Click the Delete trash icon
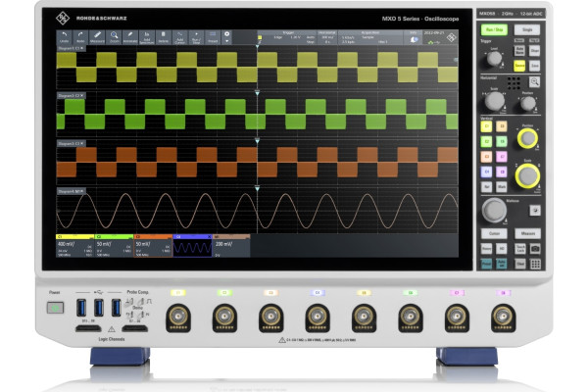The width and height of the screenshot is (588, 392). tap(165, 37)
